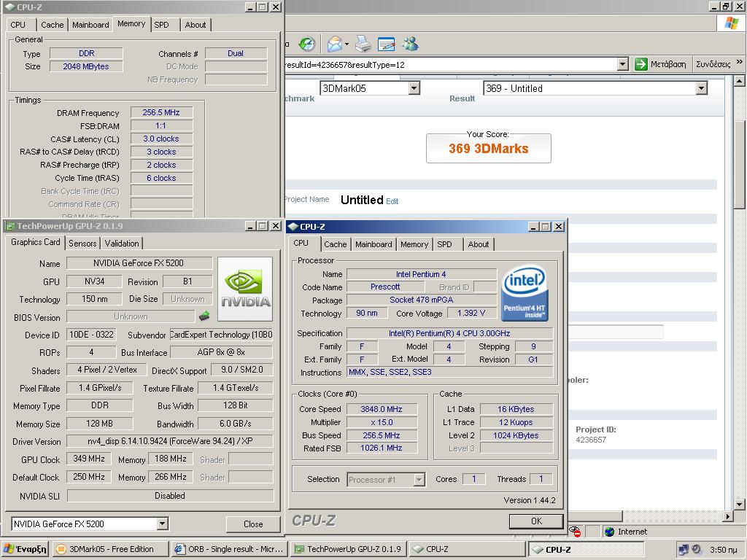Switch to Validation tab in GPU-Z
Viewport: 747px width, 560px height.
click(x=122, y=244)
